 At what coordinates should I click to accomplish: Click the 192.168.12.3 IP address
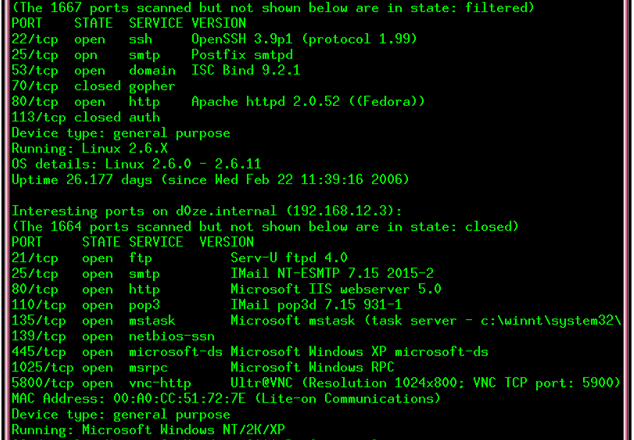340,211
